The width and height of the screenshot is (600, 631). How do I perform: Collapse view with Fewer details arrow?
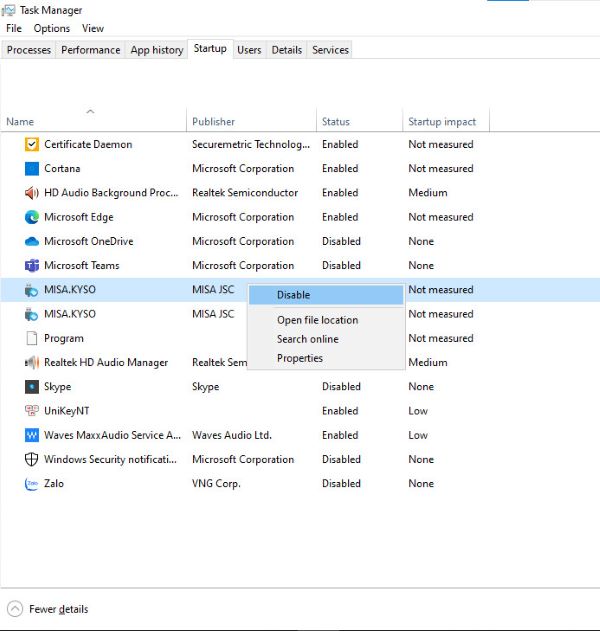[x=15, y=609]
